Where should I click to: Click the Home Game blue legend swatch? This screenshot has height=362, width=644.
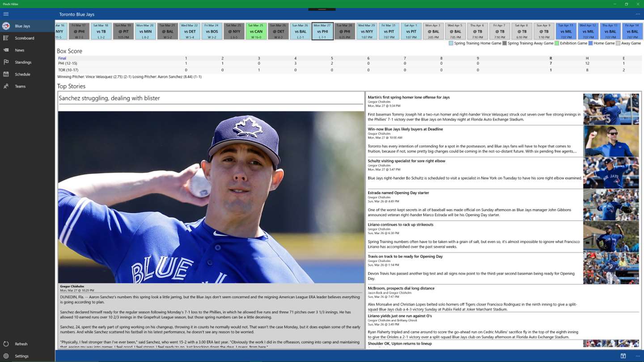point(590,43)
